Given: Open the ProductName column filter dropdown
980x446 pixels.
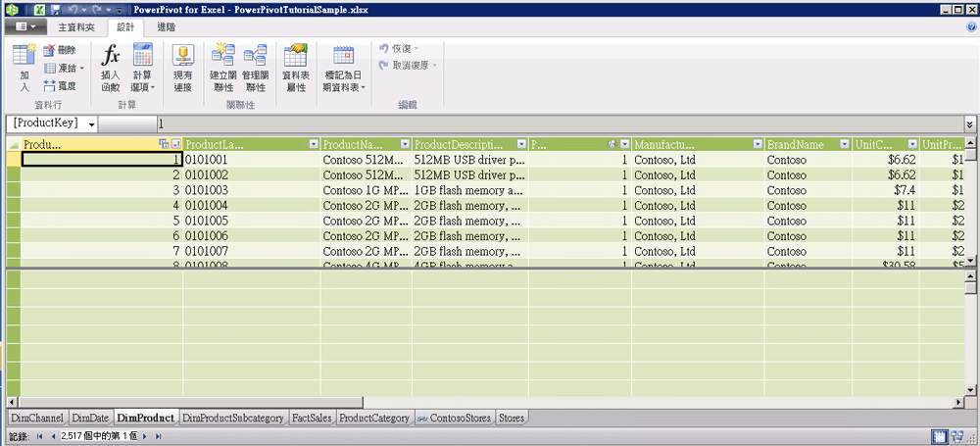Looking at the screenshot, I should [405, 144].
